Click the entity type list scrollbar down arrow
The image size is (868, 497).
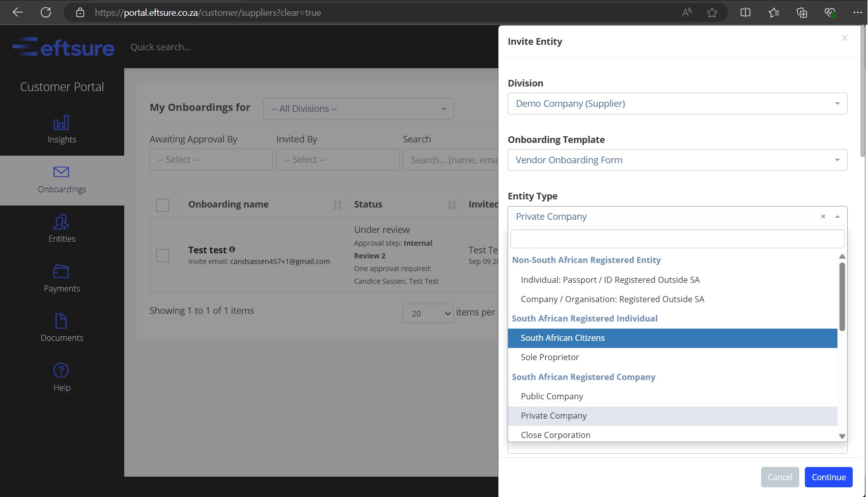click(842, 436)
